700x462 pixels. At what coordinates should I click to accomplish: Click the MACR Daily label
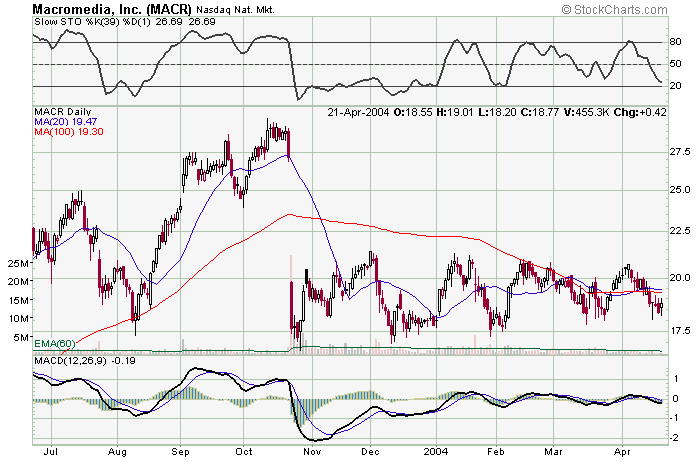coord(62,112)
